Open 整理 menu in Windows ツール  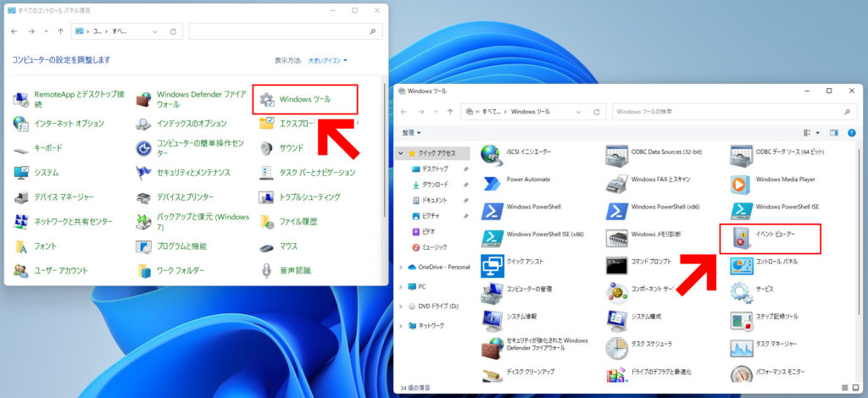(411, 133)
